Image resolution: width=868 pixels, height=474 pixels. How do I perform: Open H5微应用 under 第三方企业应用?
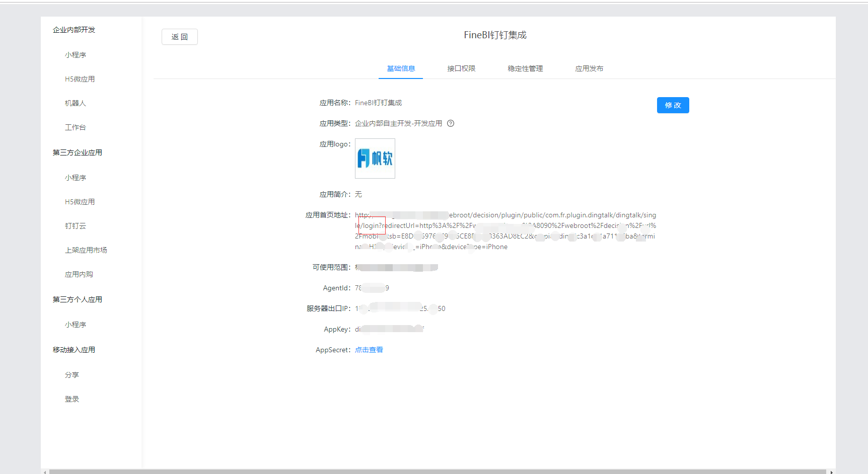coord(80,202)
